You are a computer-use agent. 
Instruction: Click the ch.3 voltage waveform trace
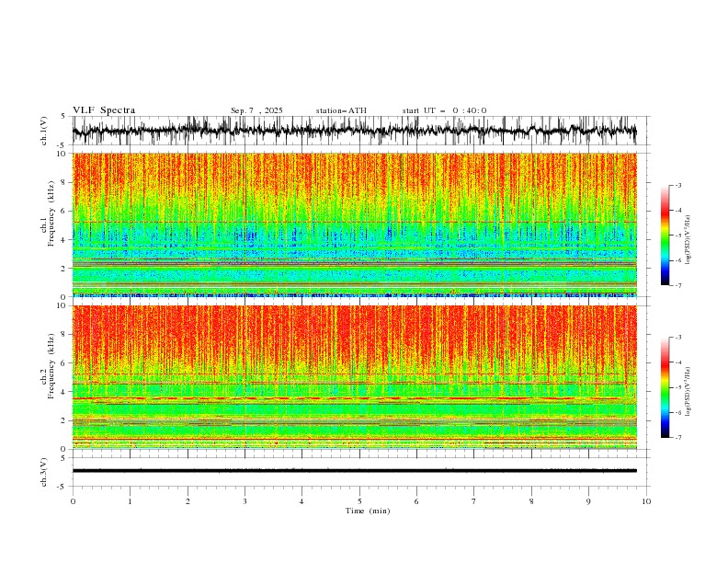pyautogui.click(x=354, y=471)
